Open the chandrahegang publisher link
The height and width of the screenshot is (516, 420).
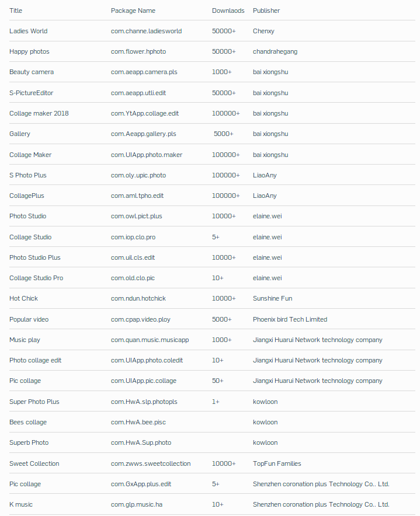(x=275, y=51)
